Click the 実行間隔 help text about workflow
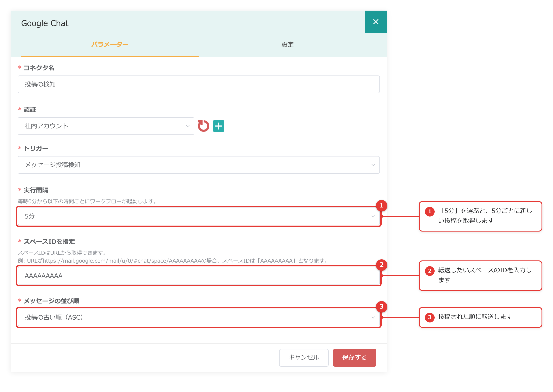The width and height of the screenshot is (553, 392). pyautogui.click(x=88, y=201)
